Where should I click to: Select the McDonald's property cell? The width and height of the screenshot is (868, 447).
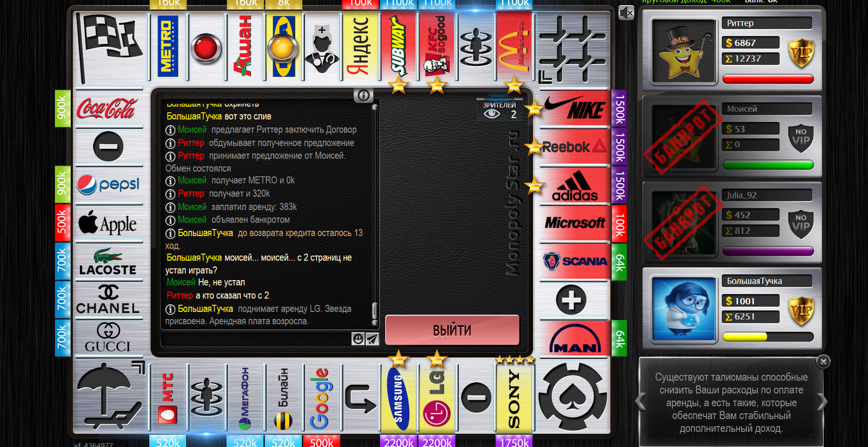(x=514, y=46)
